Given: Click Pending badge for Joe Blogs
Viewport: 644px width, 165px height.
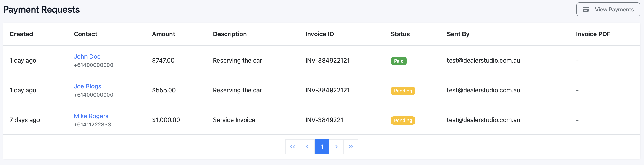Looking at the screenshot, I should [403, 91].
